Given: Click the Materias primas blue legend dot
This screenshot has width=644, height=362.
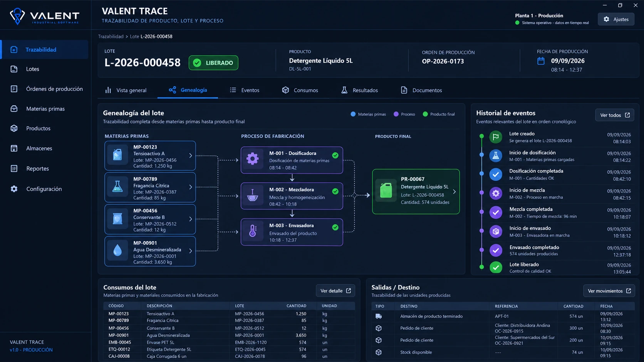Looking at the screenshot, I should point(353,114).
